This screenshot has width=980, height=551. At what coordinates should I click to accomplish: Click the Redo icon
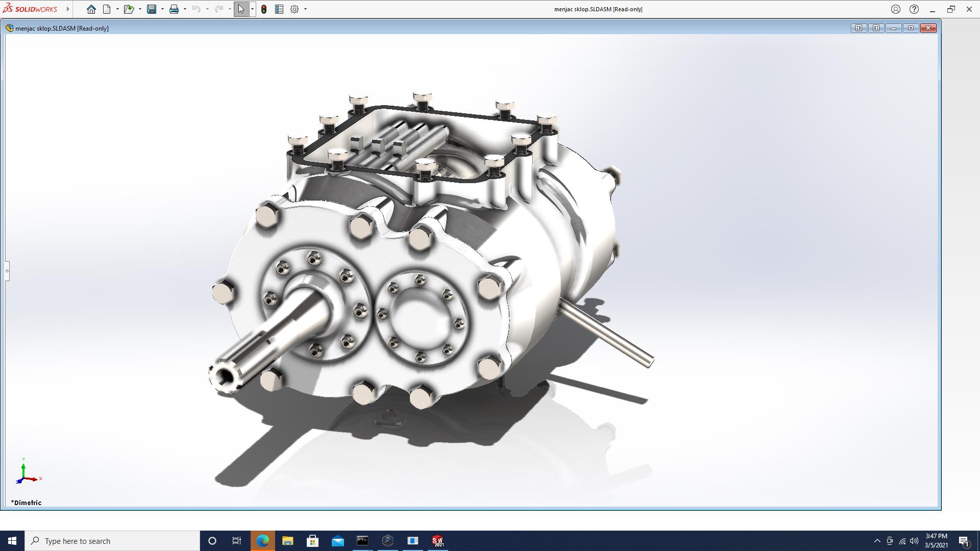pyautogui.click(x=218, y=9)
